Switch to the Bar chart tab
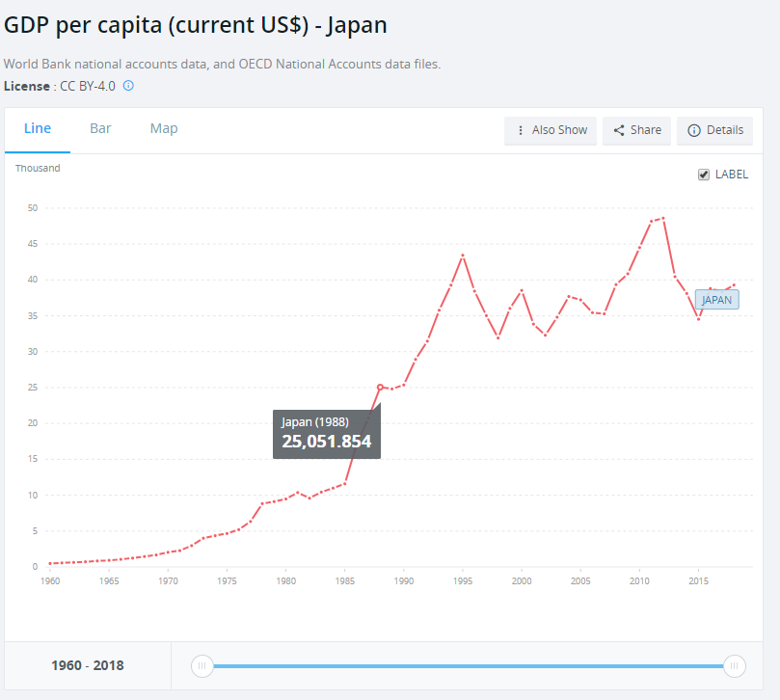Screen dimensions: 780x700 [x=100, y=127]
